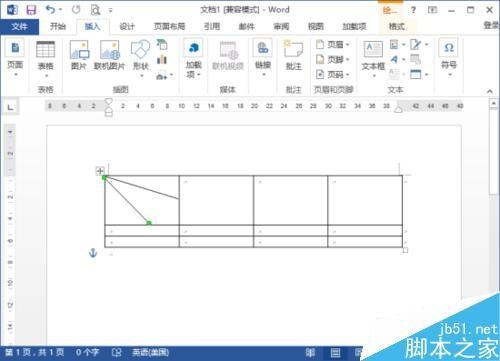Open the 页面 pages gallery

(x=15, y=58)
